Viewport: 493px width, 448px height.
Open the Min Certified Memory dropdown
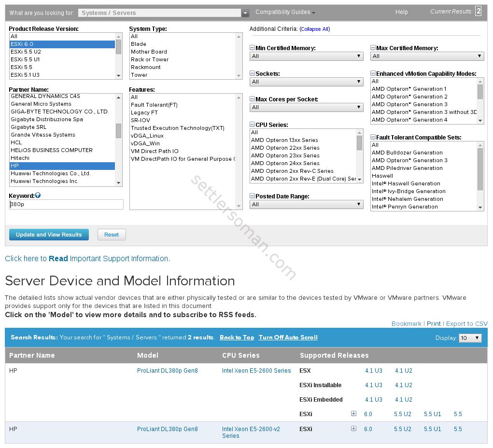point(307,56)
